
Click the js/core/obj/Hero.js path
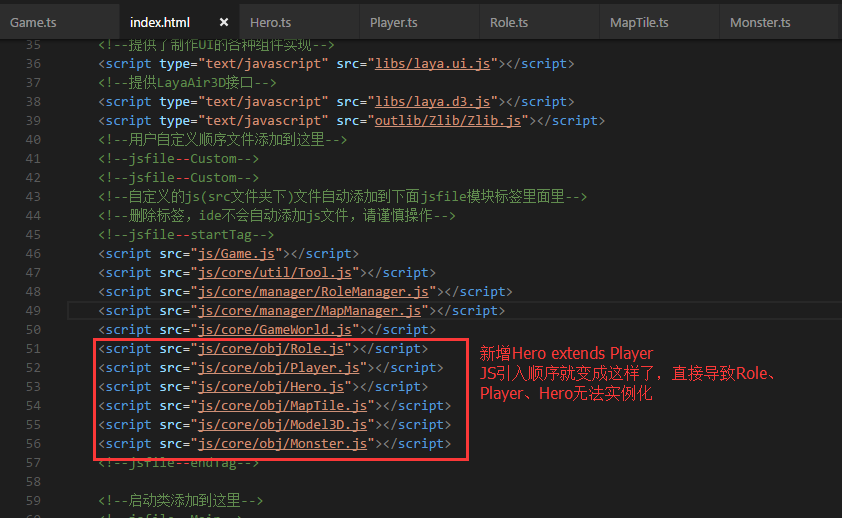coord(273,387)
